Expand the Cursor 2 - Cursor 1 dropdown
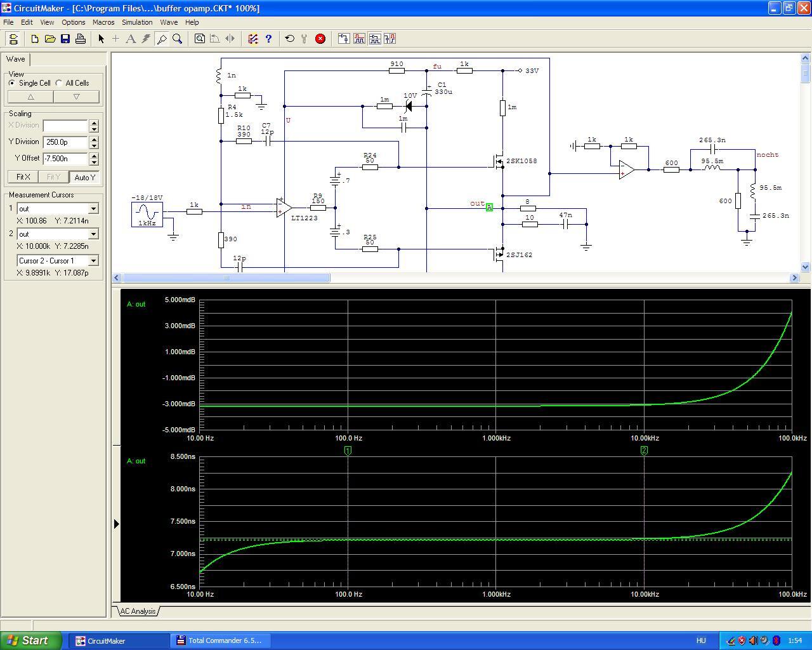This screenshot has width=812, height=650. point(93,261)
